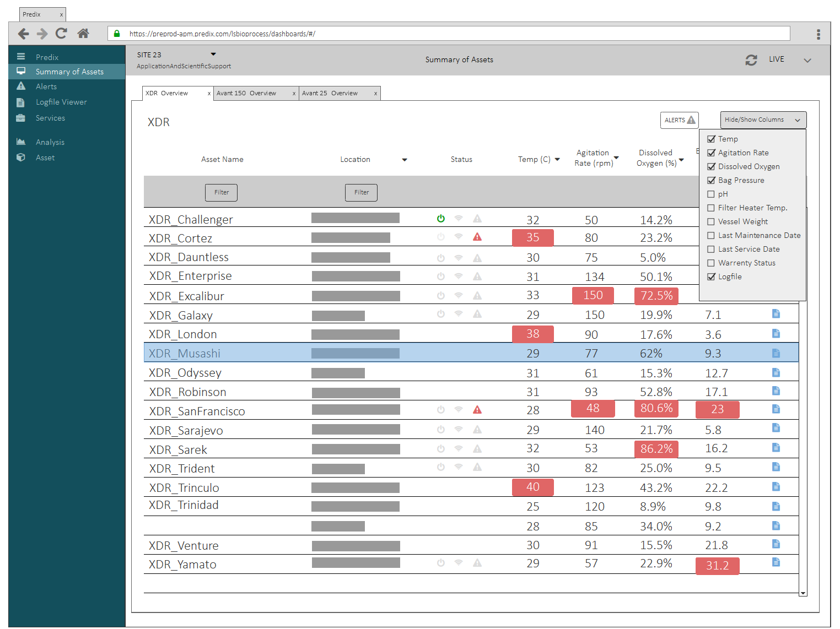Close the Avant 150 Overview tab
The height and width of the screenshot is (629, 840).
(294, 94)
